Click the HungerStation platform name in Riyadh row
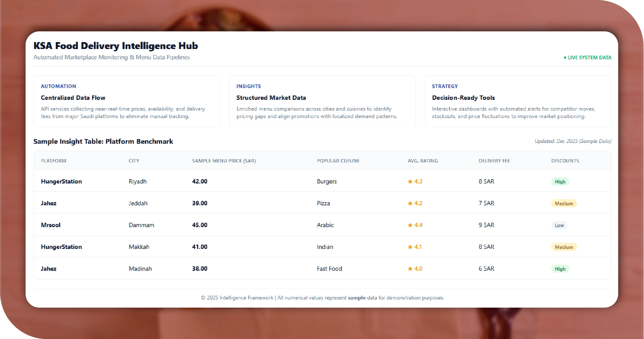This screenshot has width=644, height=339. tap(61, 181)
